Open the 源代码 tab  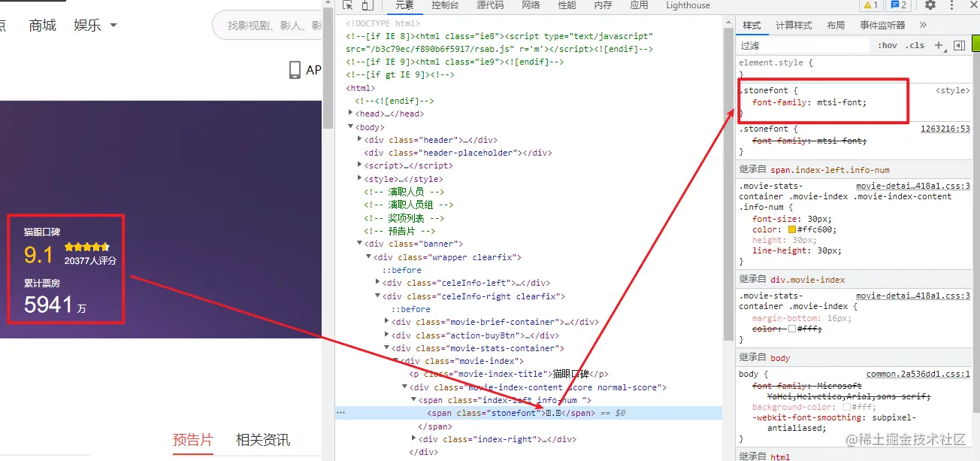tap(490, 5)
